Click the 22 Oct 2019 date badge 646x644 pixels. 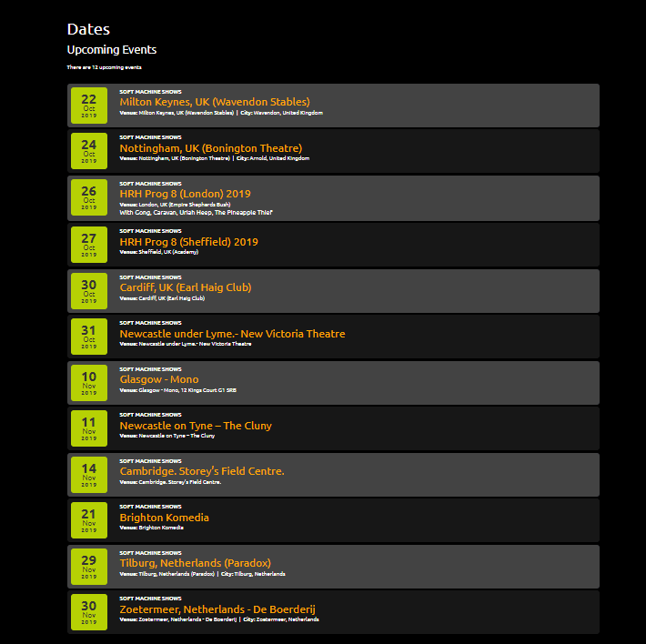pos(89,105)
